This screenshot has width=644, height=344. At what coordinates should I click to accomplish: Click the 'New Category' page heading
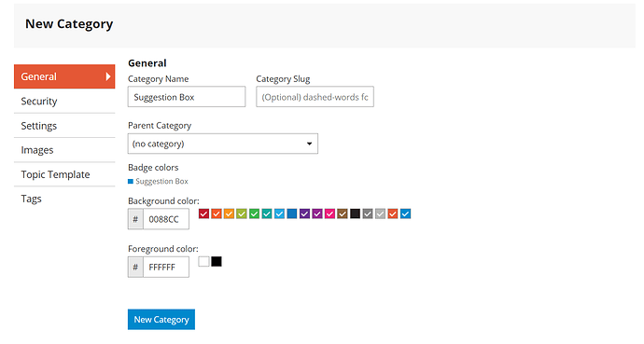[69, 24]
